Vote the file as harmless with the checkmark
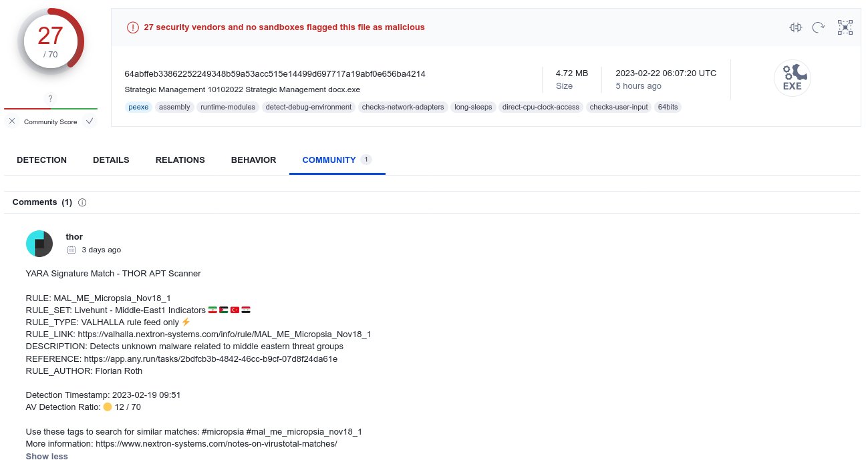Image resolution: width=868 pixels, height=468 pixels. (x=90, y=122)
